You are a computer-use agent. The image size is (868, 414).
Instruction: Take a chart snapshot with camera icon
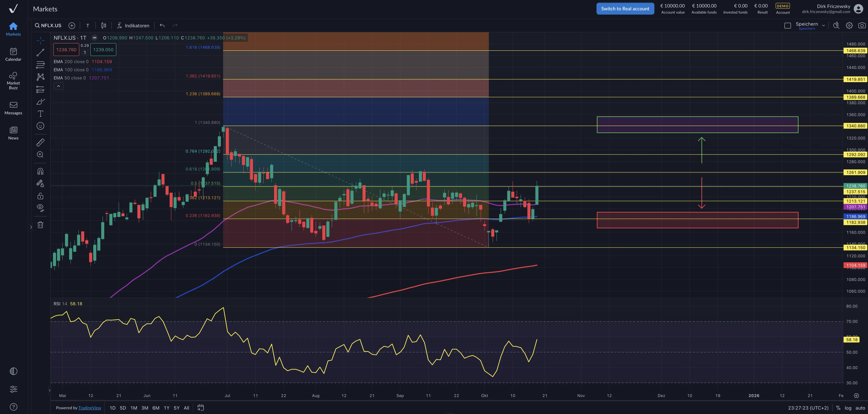[862, 26]
